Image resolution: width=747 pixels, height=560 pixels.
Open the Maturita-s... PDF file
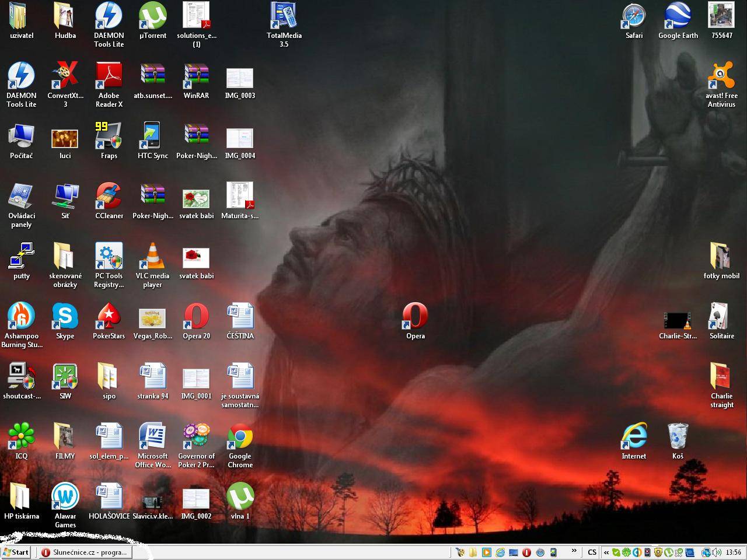click(x=240, y=201)
